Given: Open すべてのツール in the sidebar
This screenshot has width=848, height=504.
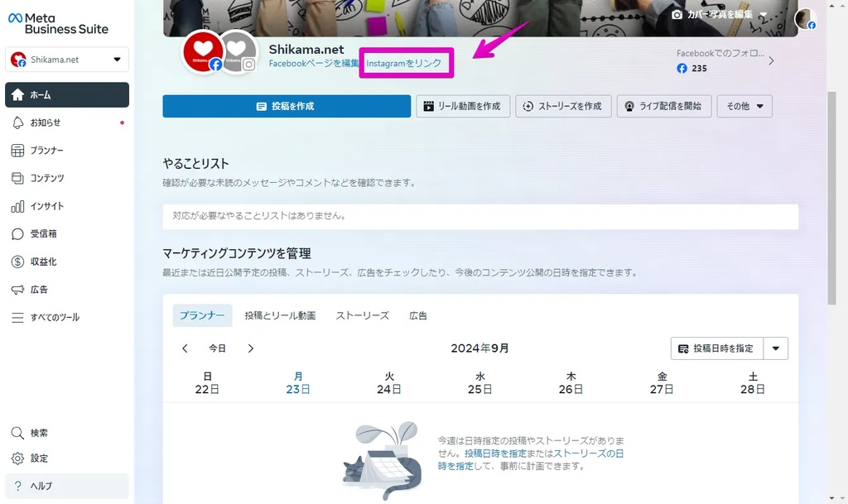Looking at the screenshot, I should (x=67, y=317).
